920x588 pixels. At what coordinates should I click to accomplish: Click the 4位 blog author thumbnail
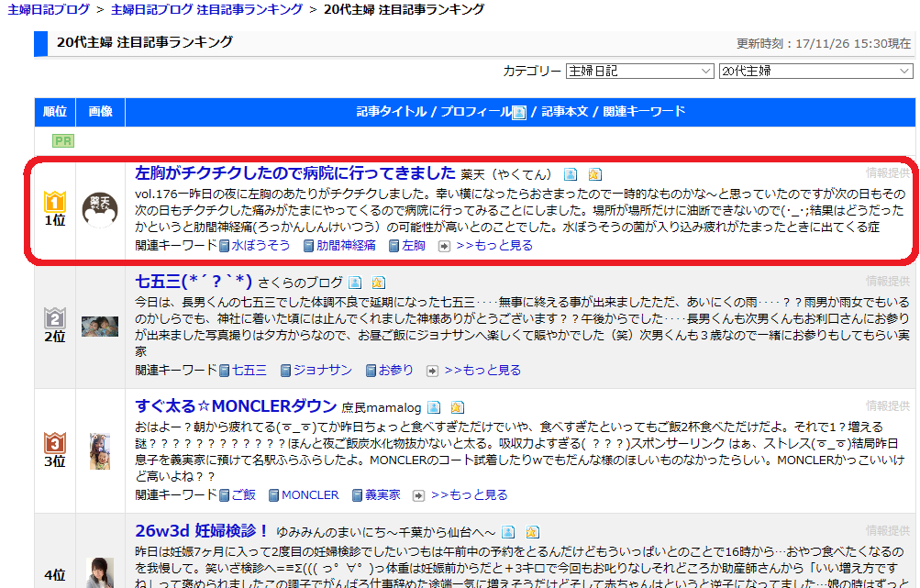(100, 572)
